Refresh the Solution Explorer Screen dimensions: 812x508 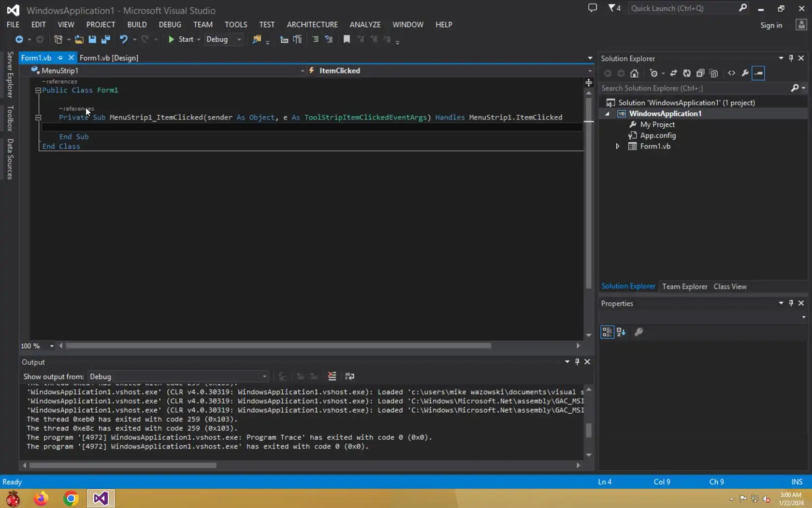pyautogui.click(x=687, y=73)
